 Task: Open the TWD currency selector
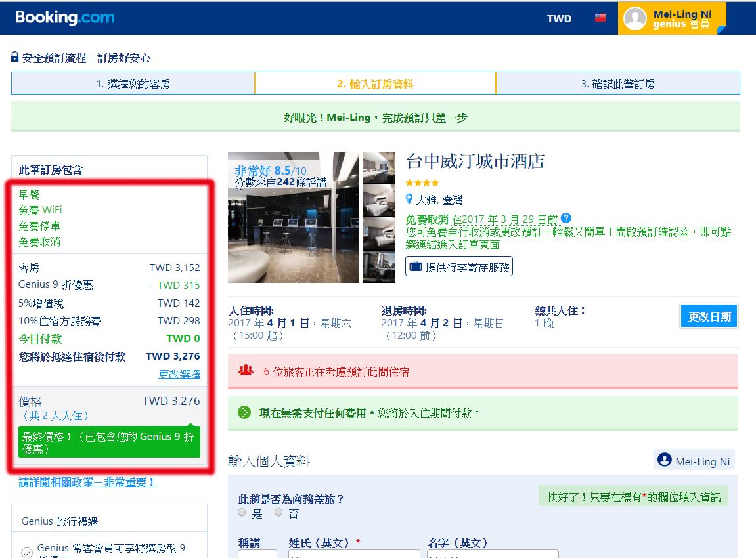pyautogui.click(x=559, y=19)
